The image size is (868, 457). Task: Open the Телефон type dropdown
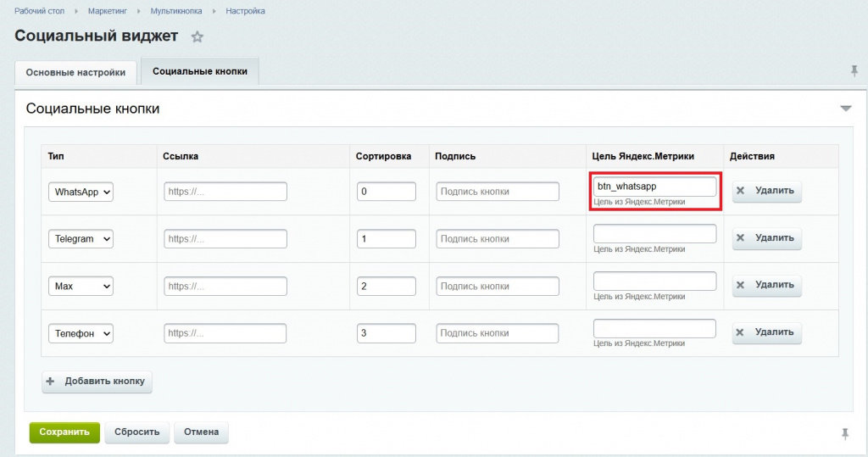pos(81,333)
